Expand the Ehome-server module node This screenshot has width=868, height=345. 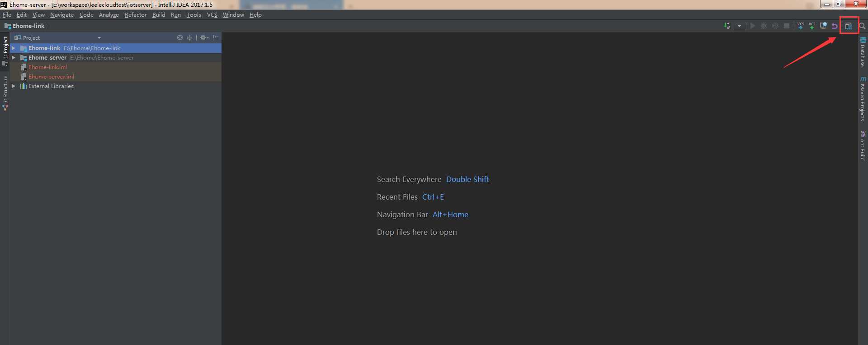[x=14, y=57]
